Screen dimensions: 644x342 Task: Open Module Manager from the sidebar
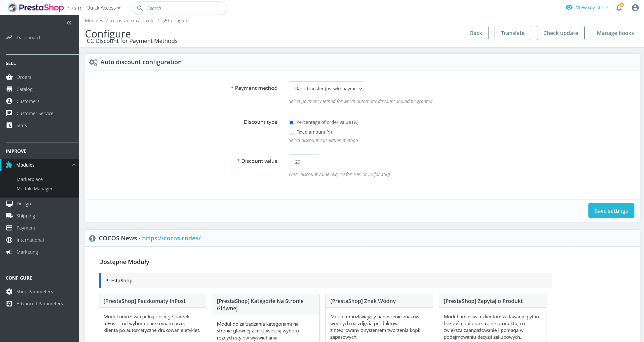pos(34,188)
